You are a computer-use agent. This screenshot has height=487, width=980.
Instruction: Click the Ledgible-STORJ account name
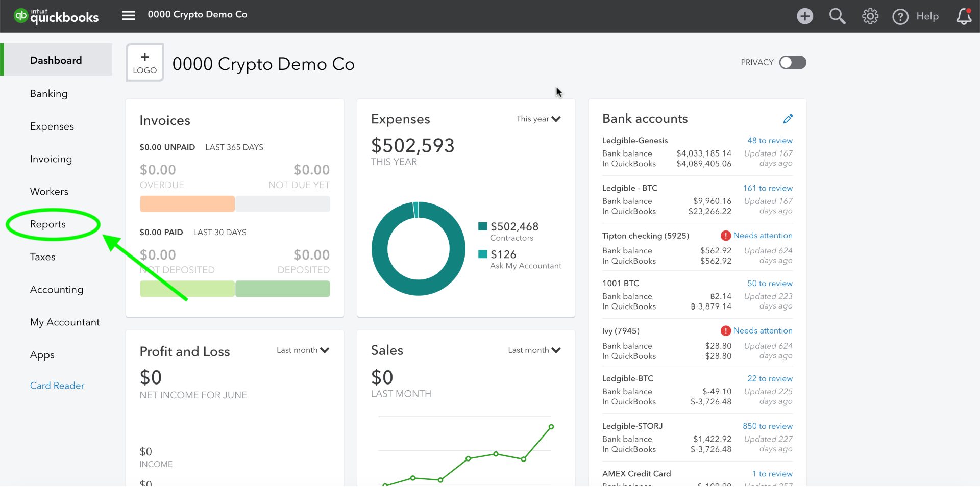(x=632, y=426)
